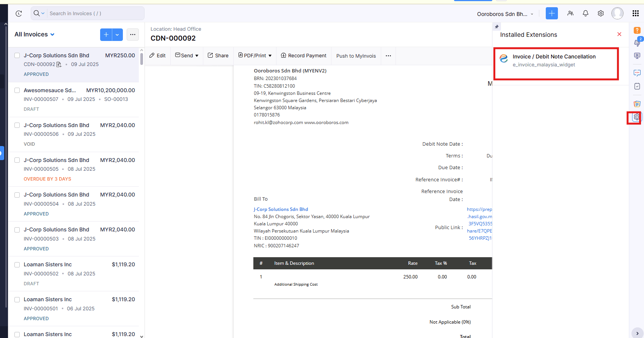The image size is (644, 338).
Task: Tick the checkbox for INV-00000507
Action: coord(17,90)
